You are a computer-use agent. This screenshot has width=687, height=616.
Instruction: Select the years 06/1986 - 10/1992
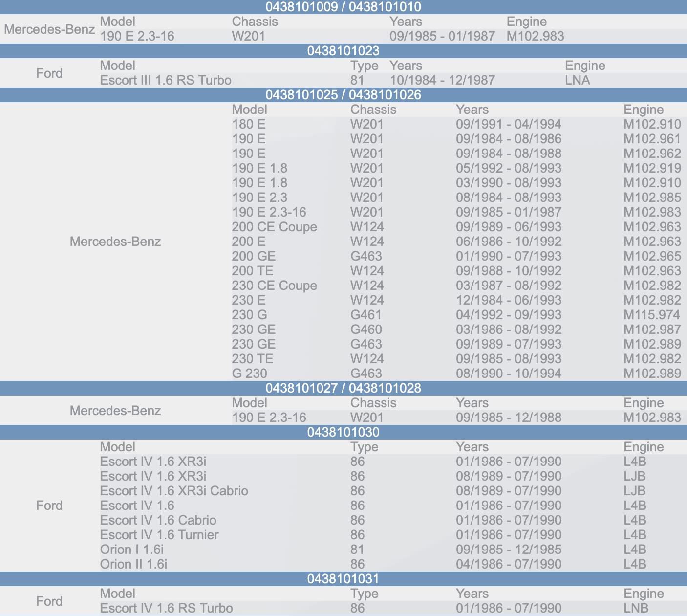click(x=509, y=242)
